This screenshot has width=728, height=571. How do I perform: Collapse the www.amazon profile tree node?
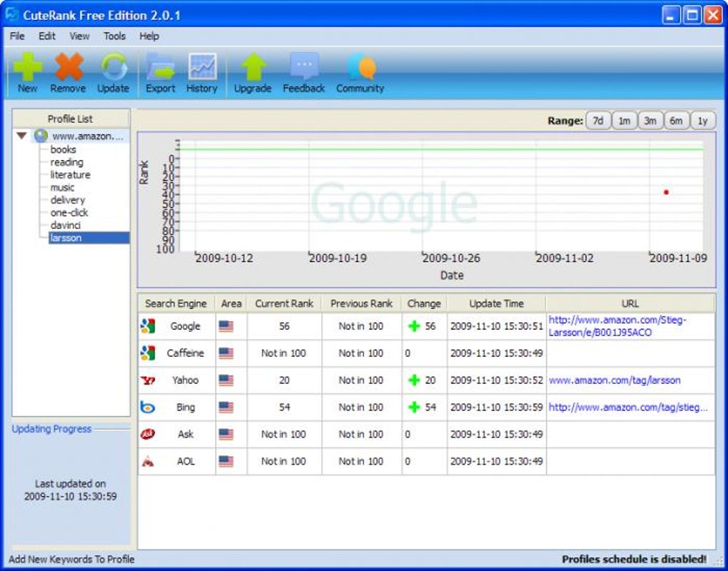click(x=21, y=136)
